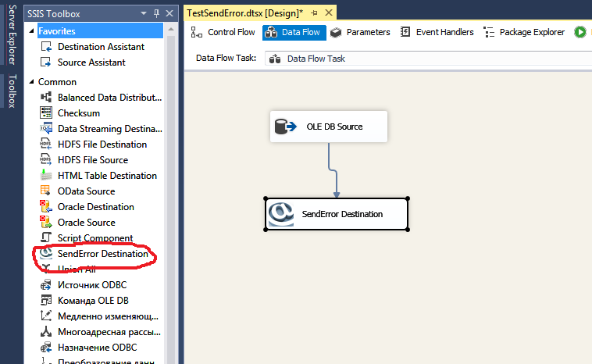The image size is (592, 364).
Task: Select the Oracle Destination icon
Action: point(45,207)
